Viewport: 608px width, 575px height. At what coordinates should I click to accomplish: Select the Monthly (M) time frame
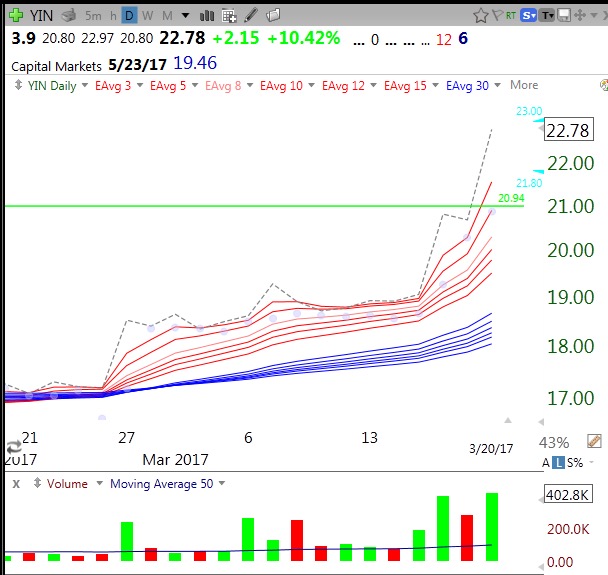tap(168, 16)
